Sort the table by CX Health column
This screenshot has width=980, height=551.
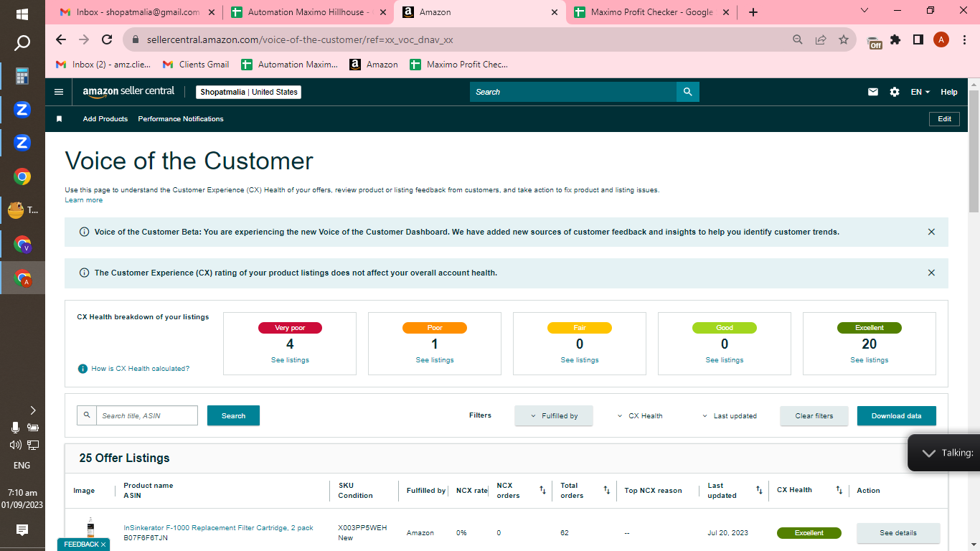(x=839, y=491)
